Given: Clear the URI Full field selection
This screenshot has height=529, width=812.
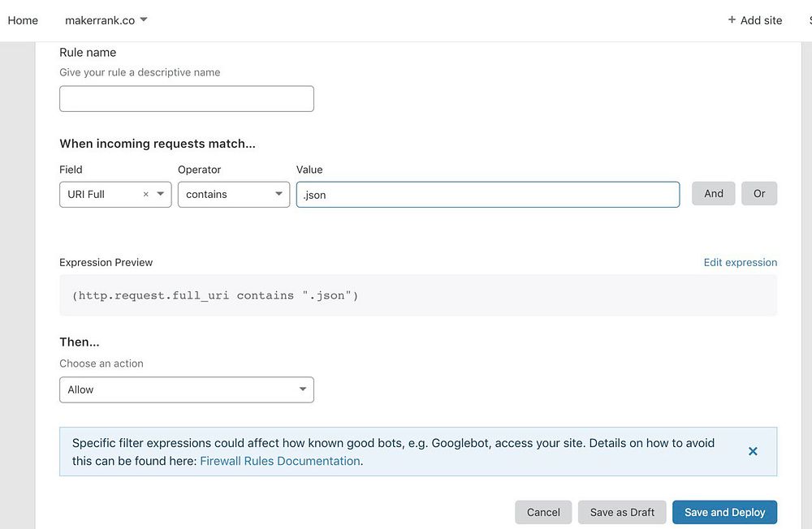Looking at the screenshot, I should coord(146,195).
